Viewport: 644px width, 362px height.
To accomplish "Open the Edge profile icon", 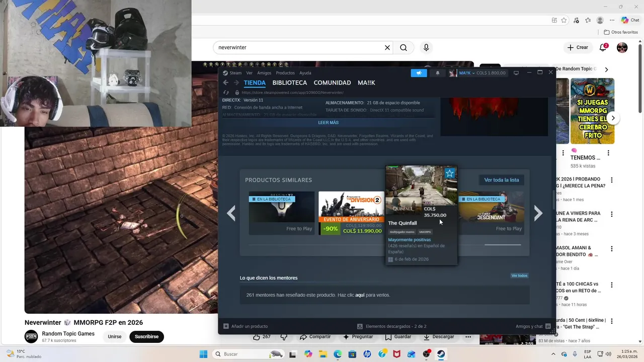I will (600, 20).
